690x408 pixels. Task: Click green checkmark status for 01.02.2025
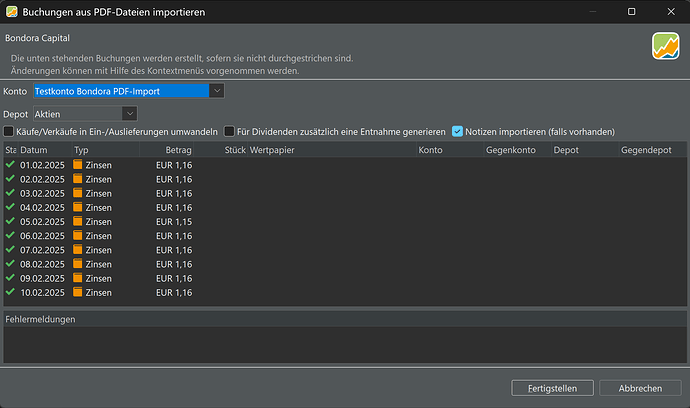10,165
